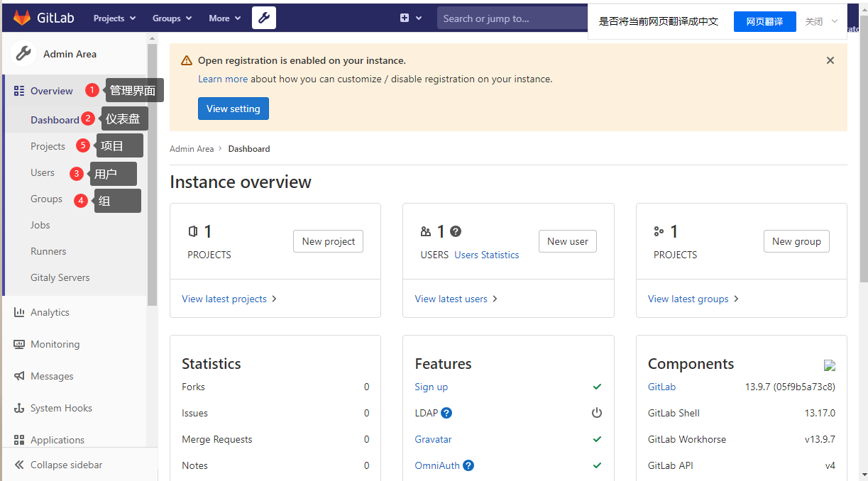Click the projects count icon

[193, 231]
